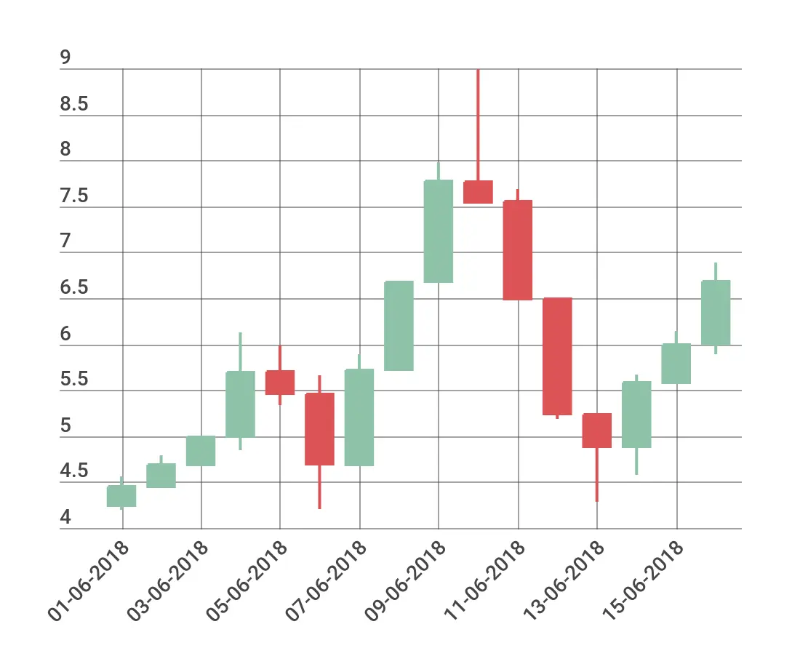Viewport: 800px width, 672px height.
Task: Click the last green candle on the right
Action: [x=716, y=313]
